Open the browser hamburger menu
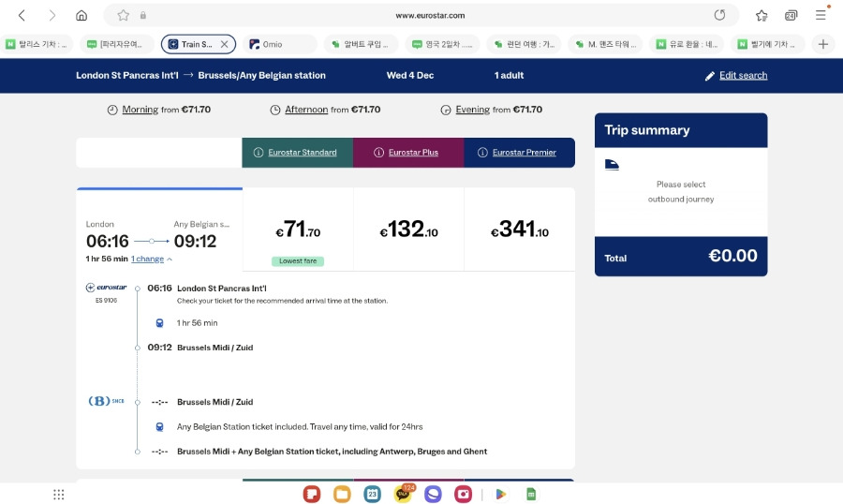This screenshot has width=843, height=504. coord(821,15)
